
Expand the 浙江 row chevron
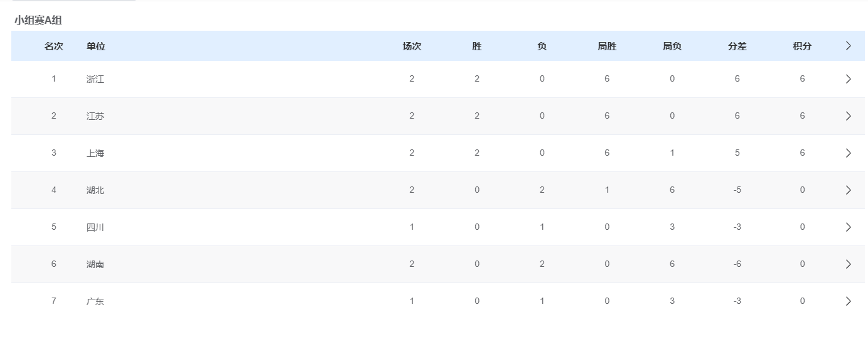(848, 79)
